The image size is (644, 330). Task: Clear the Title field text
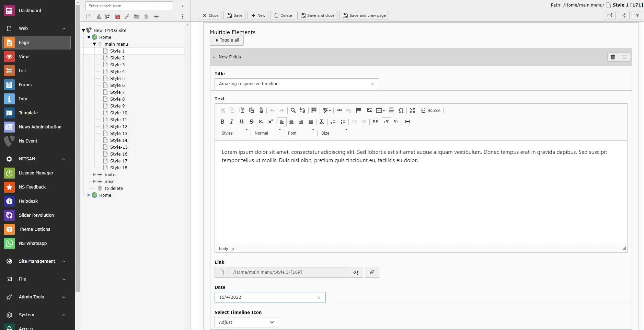coord(372,84)
